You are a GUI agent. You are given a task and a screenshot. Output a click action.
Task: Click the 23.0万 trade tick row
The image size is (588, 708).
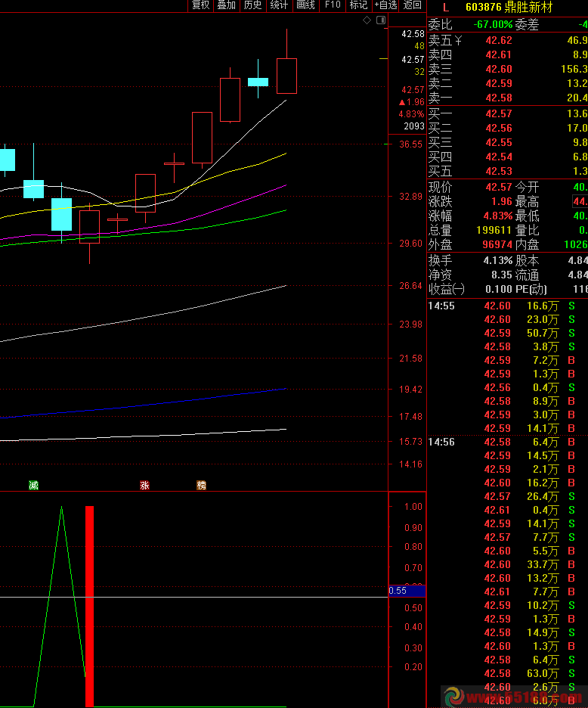click(x=508, y=320)
